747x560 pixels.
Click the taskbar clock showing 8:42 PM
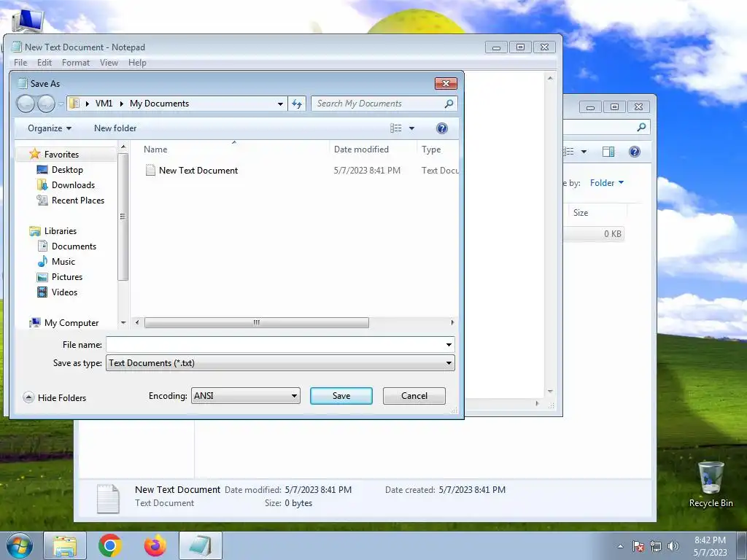(710, 546)
